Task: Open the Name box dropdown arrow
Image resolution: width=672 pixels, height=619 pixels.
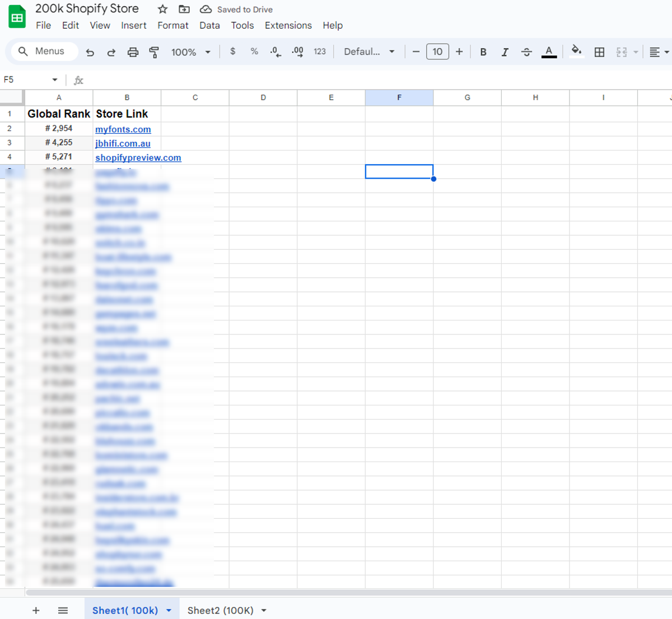Action: pos(55,80)
